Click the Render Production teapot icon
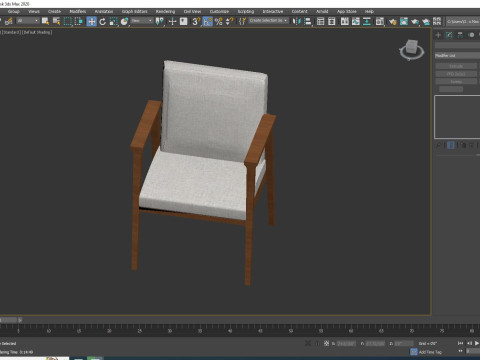The height and width of the screenshot is (360, 480). pyautogui.click(x=415, y=21)
